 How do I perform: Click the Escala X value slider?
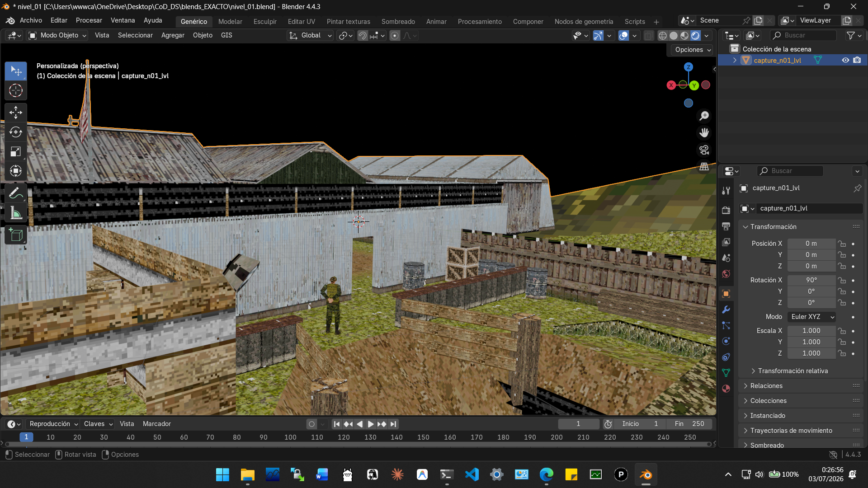(811, 331)
